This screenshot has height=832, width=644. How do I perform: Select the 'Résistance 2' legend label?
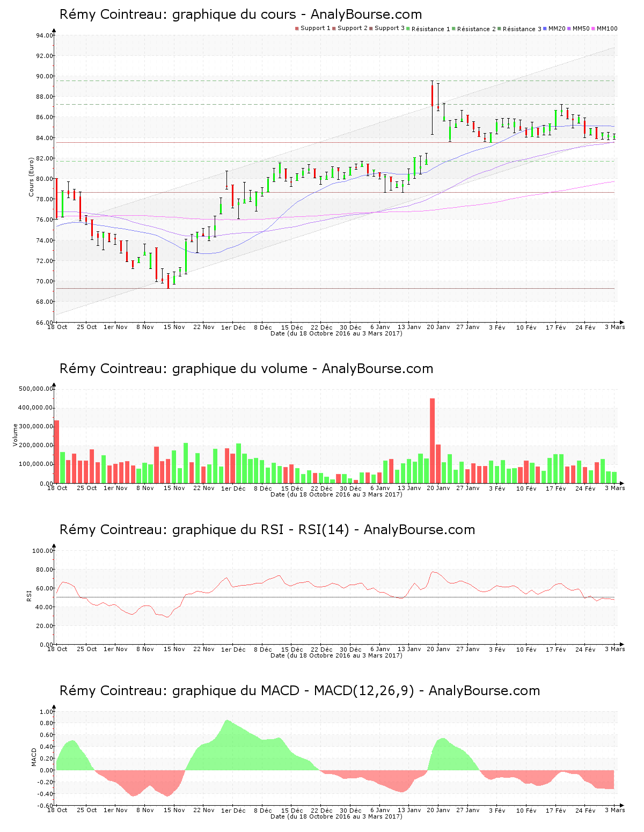477,29
